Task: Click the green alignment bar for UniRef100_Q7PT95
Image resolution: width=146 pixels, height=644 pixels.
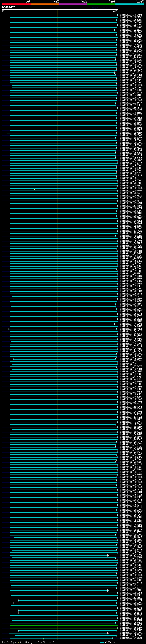Action: (64, 625)
